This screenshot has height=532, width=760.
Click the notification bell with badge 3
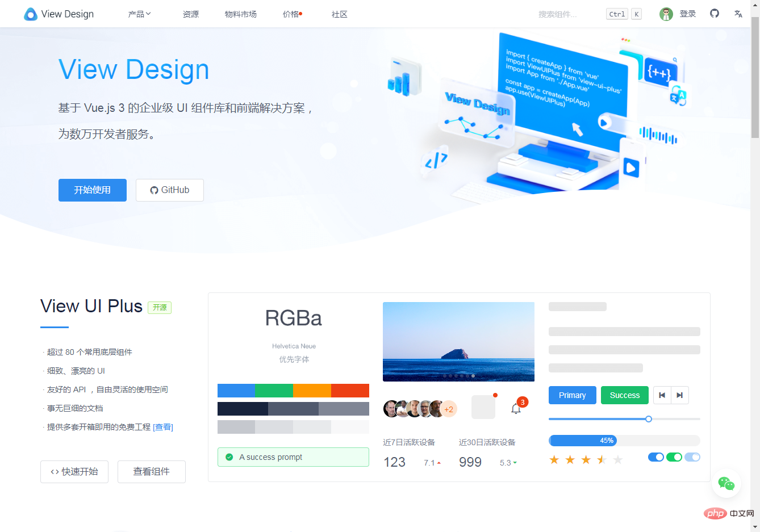[x=516, y=408]
